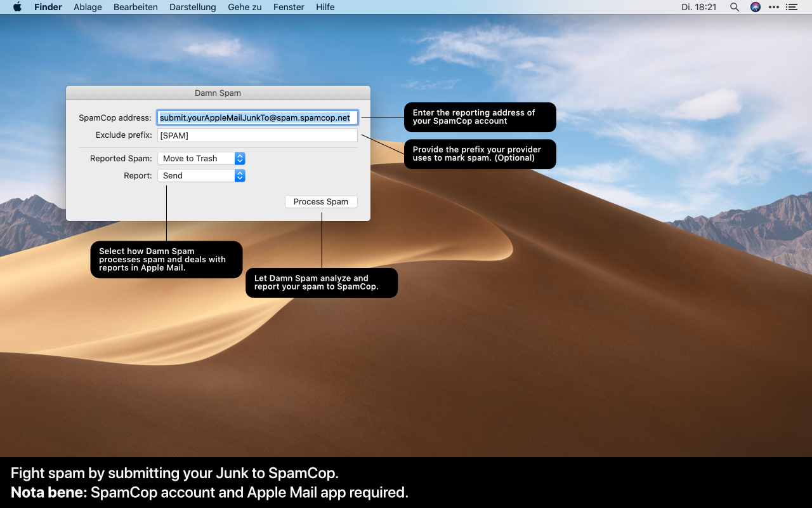Click the menu bar clock showing Di. 18:21
The width and height of the screenshot is (812, 508).
pos(698,7)
